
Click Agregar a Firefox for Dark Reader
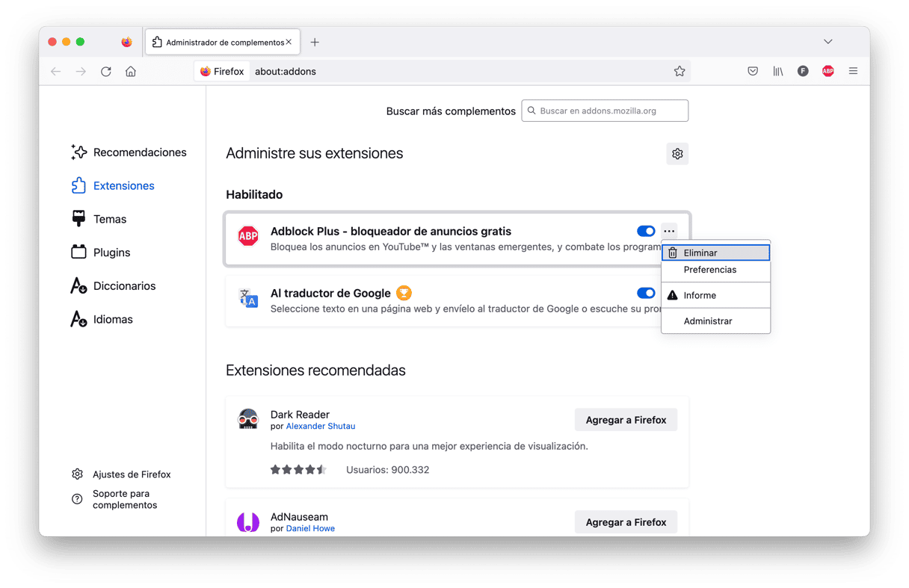(626, 420)
